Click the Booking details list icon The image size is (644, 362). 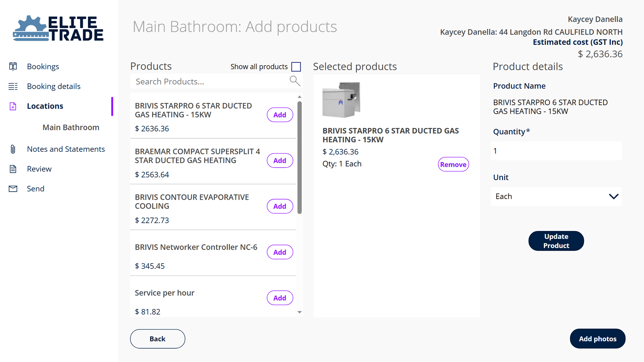coord(13,86)
